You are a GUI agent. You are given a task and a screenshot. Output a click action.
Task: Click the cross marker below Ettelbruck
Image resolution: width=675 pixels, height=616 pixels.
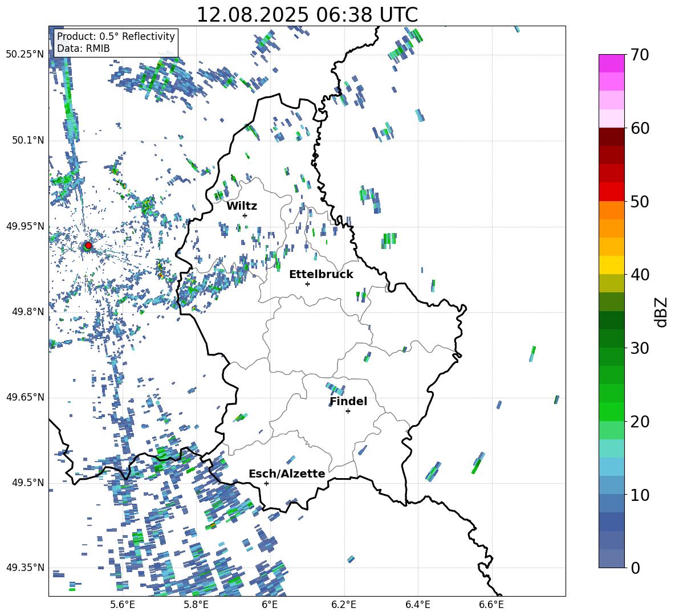click(307, 284)
